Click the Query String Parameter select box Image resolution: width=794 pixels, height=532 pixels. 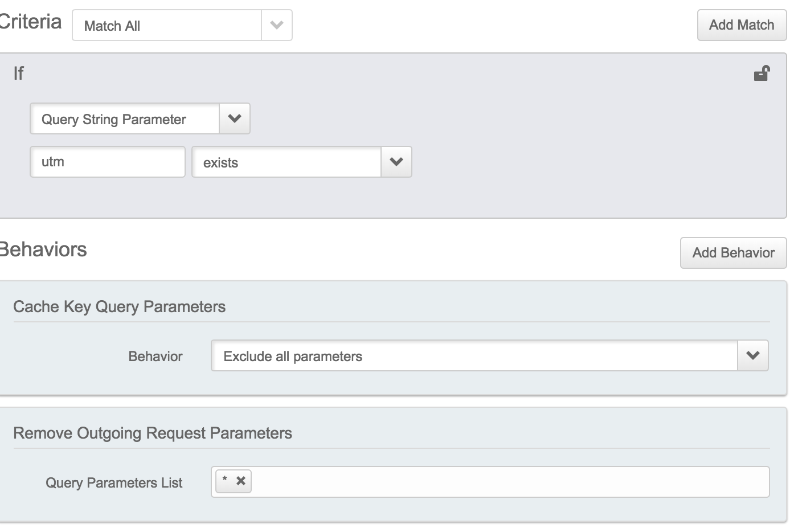[x=125, y=119]
